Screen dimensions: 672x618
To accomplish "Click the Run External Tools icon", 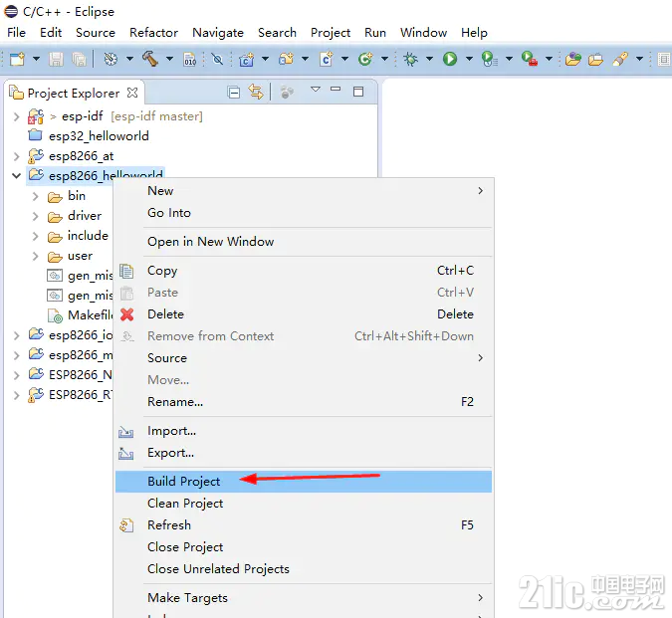I will 530,59.
